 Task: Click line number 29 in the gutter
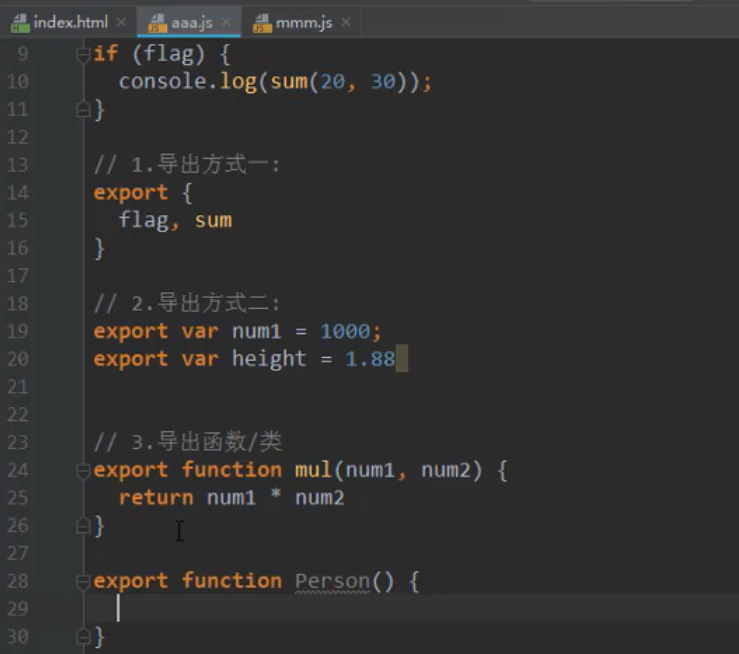click(x=18, y=609)
